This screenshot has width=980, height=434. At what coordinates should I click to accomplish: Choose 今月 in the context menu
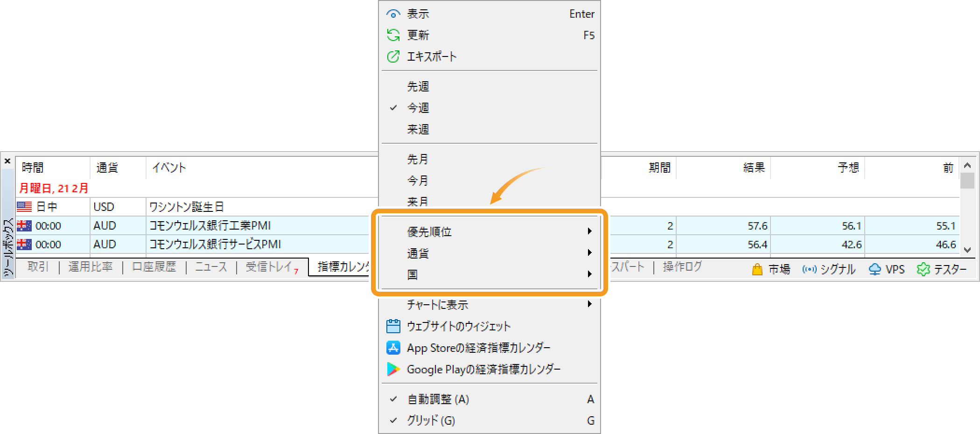pos(489,181)
